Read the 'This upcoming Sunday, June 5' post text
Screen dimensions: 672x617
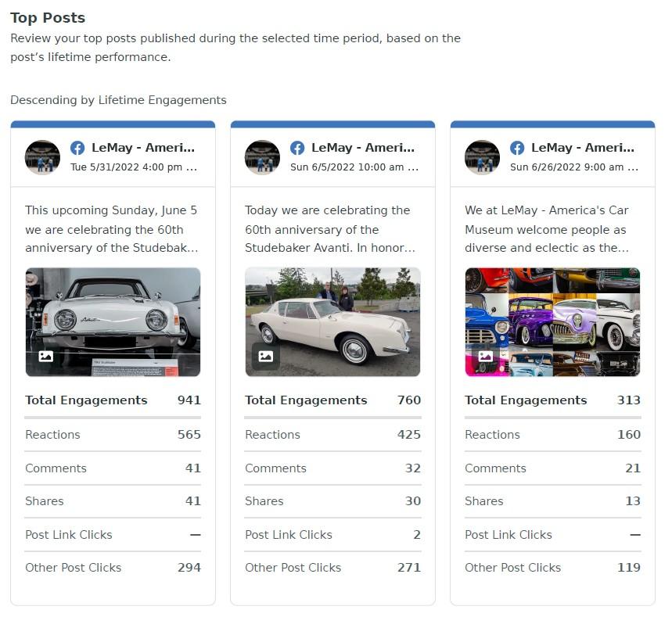point(112,229)
